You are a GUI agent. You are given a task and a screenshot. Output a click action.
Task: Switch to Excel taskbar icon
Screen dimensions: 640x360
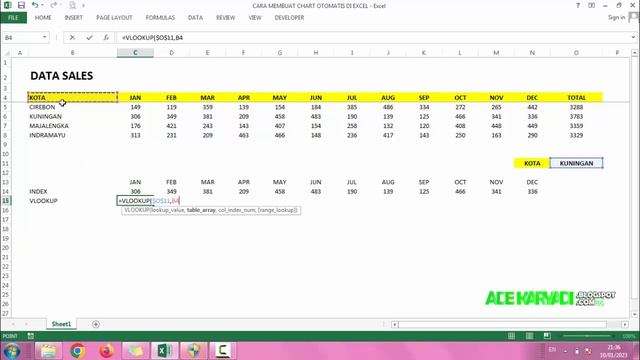pyautogui.click(x=164, y=351)
